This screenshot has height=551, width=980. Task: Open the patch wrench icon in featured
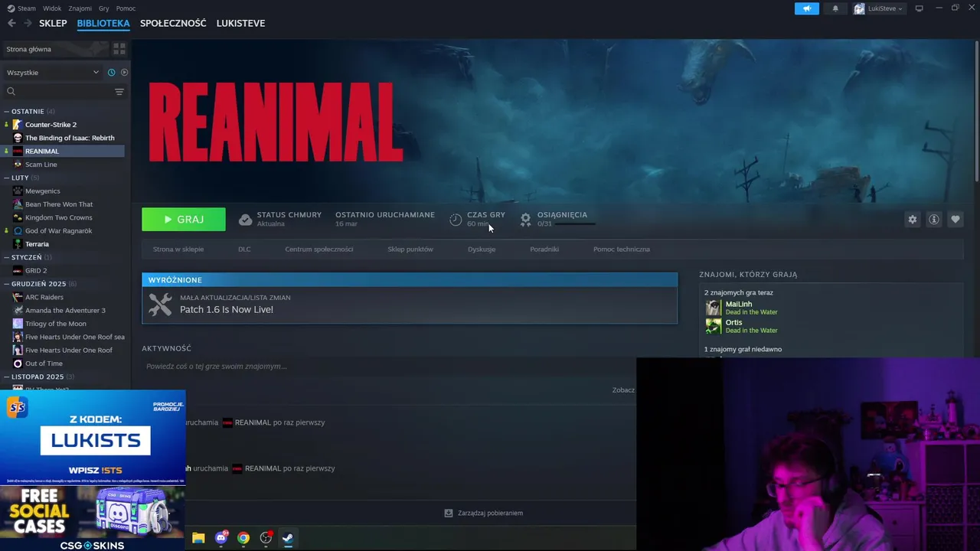(x=160, y=305)
